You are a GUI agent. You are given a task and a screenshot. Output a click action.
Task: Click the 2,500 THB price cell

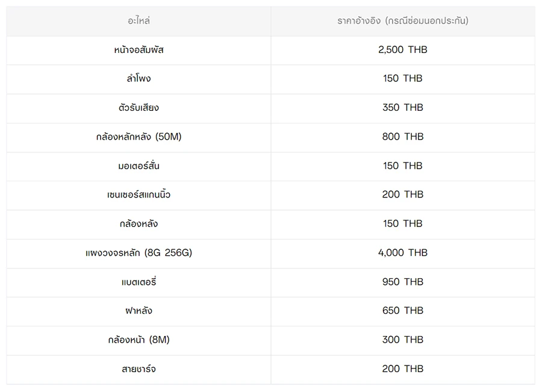coord(402,50)
